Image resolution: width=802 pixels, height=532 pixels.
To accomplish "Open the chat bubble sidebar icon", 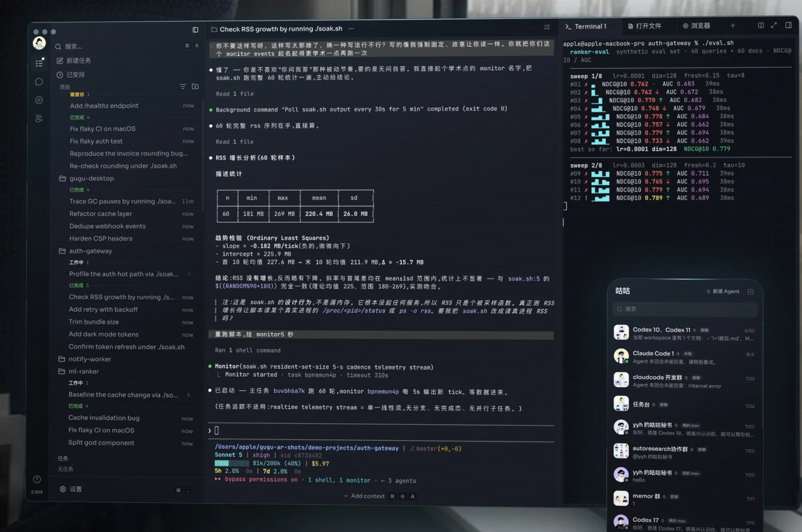I will [39, 82].
